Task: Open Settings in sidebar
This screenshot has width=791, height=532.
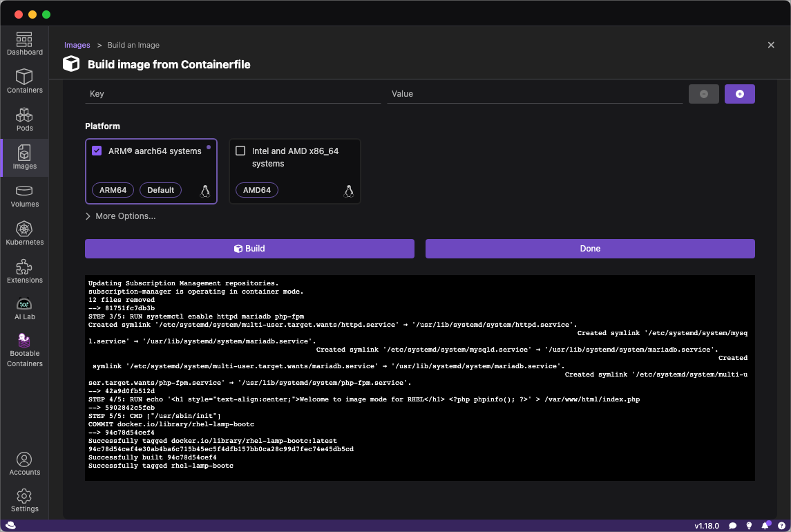Action: pyautogui.click(x=24, y=501)
